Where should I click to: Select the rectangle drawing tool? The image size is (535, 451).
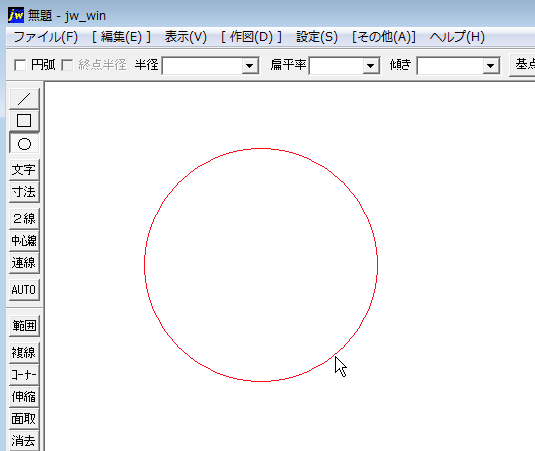24,121
